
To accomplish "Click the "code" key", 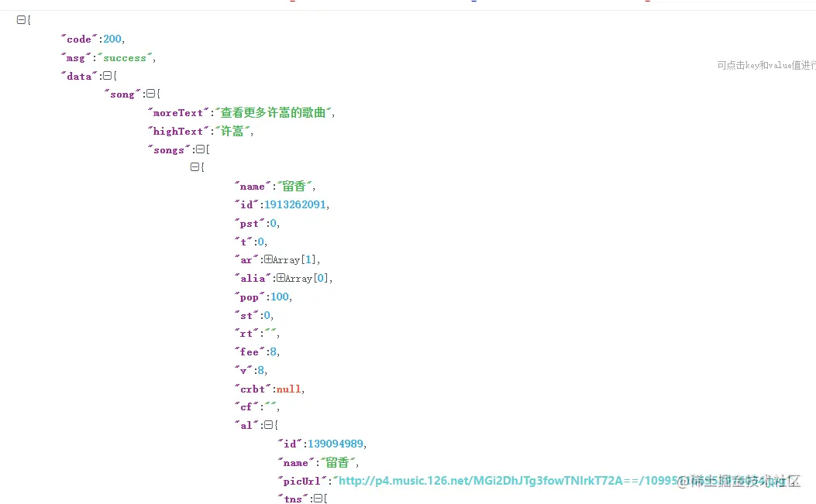I will [79, 39].
